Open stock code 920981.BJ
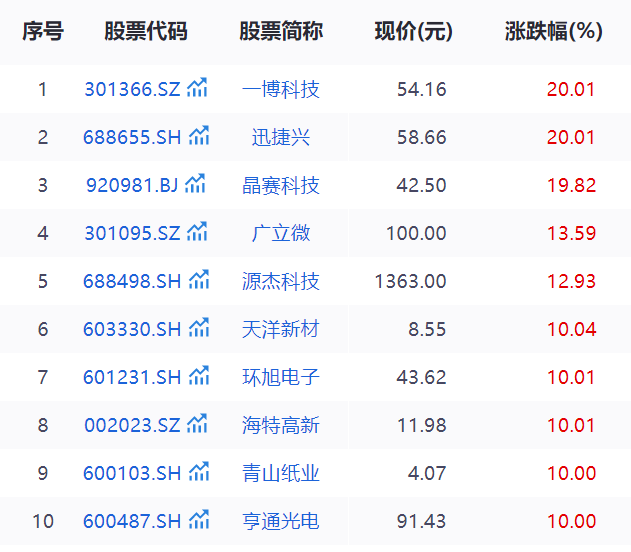The height and width of the screenshot is (552, 631). pos(132,185)
